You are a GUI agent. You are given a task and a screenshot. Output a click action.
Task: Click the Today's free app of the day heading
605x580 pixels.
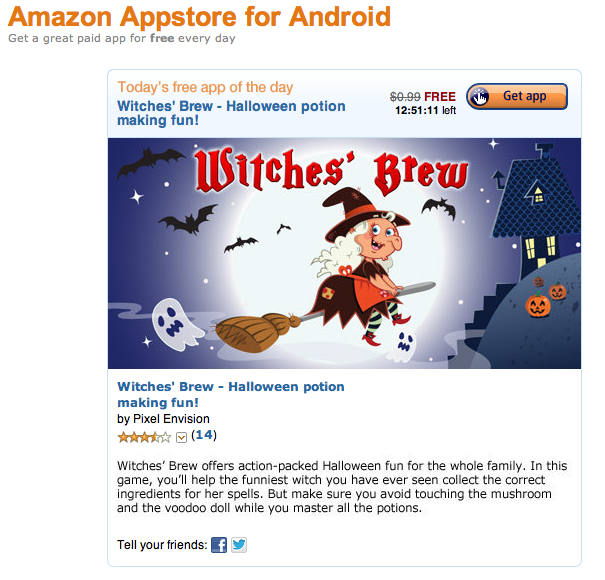205,87
